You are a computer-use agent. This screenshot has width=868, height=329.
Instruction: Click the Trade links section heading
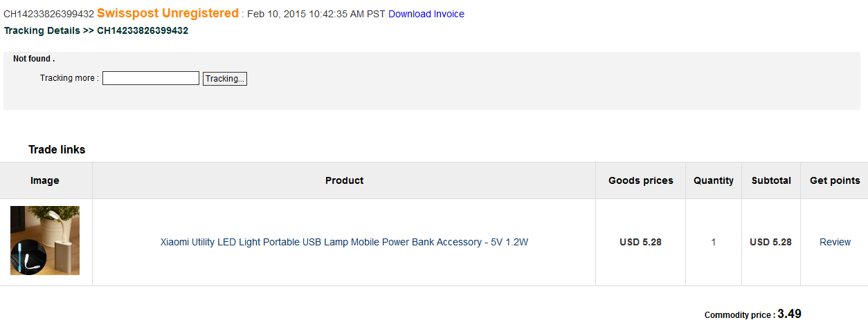pos(57,149)
